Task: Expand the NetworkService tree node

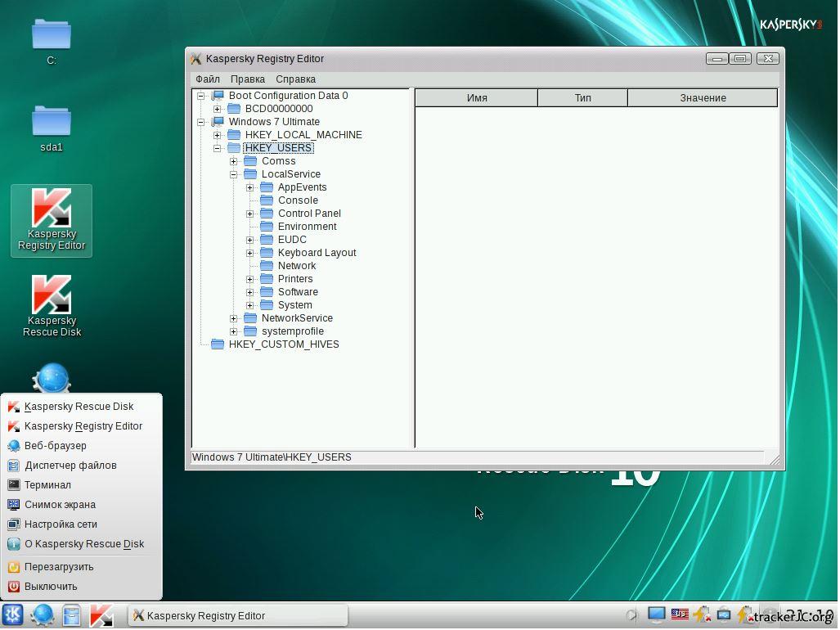Action: point(234,318)
